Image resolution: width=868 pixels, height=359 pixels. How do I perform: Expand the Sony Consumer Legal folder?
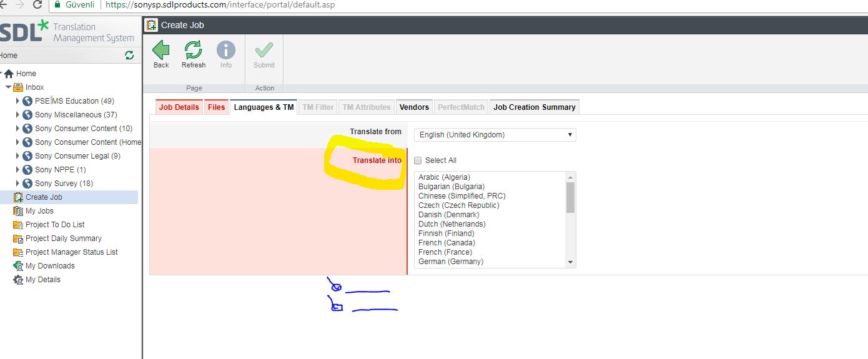[x=17, y=156]
